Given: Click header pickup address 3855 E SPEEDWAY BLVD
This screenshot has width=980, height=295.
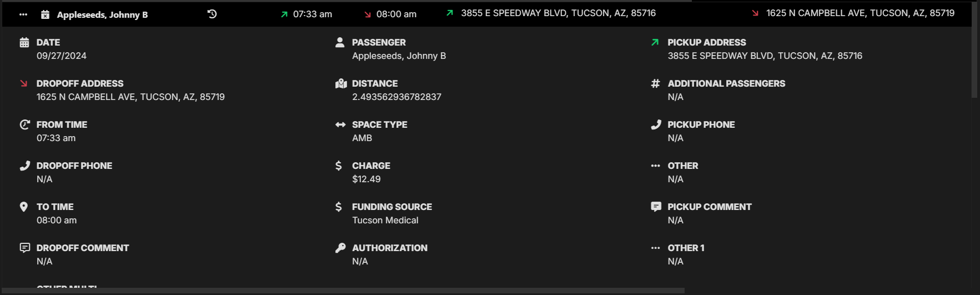Looking at the screenshot, I should click(558, 13).
